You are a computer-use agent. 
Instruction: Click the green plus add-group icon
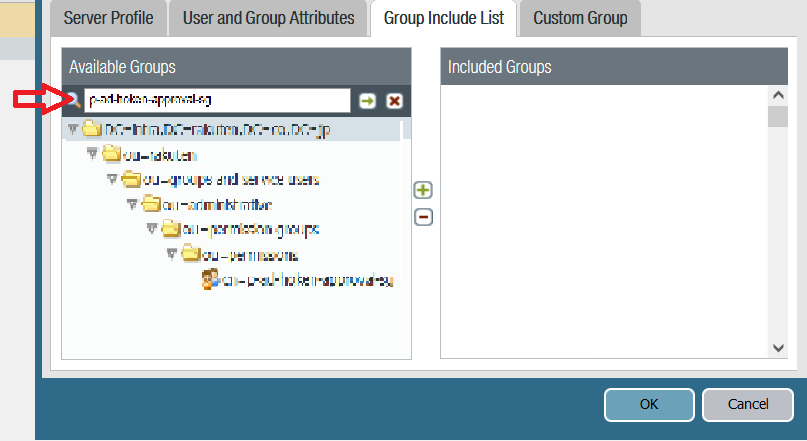click(x=423, y=190)
